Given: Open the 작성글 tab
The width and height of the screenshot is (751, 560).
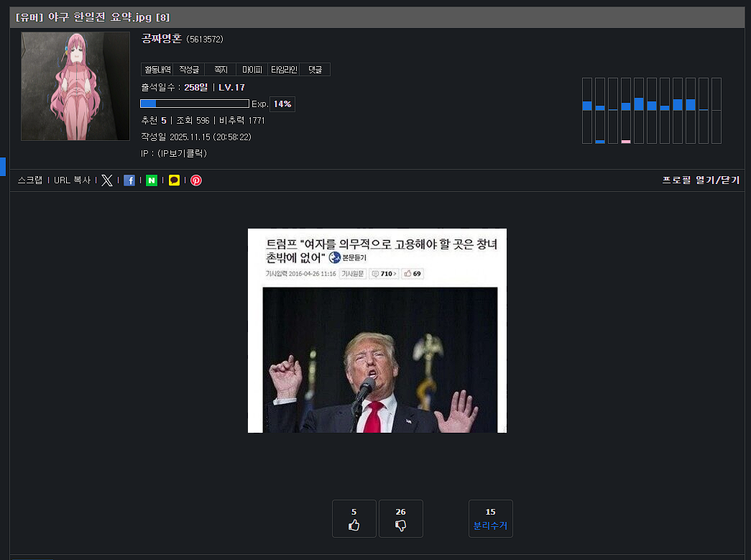Looking at the screenshot, I should point(189,70).
